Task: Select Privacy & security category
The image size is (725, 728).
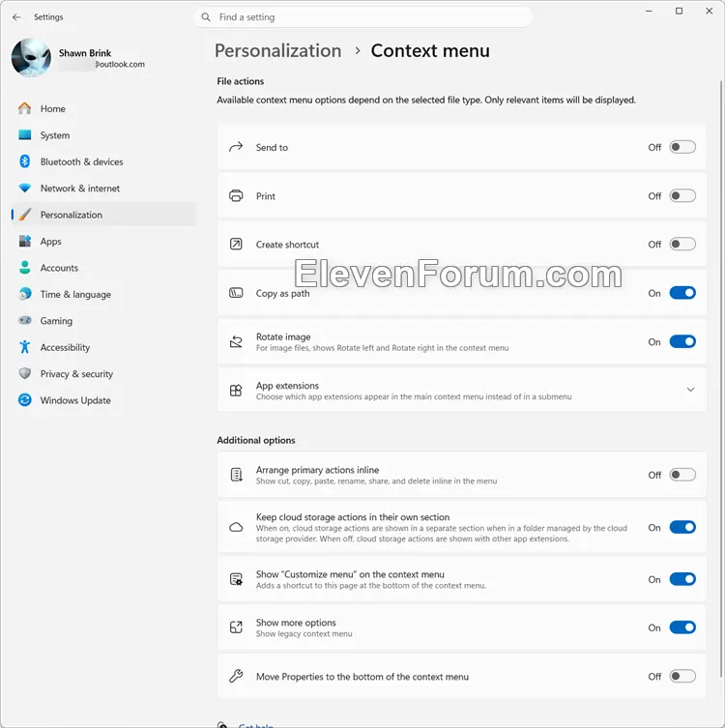Action: click(104, 373)
